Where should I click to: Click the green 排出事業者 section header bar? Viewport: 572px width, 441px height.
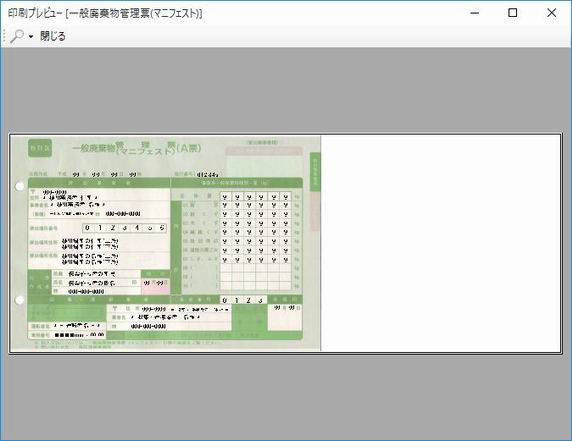(99, 183)
